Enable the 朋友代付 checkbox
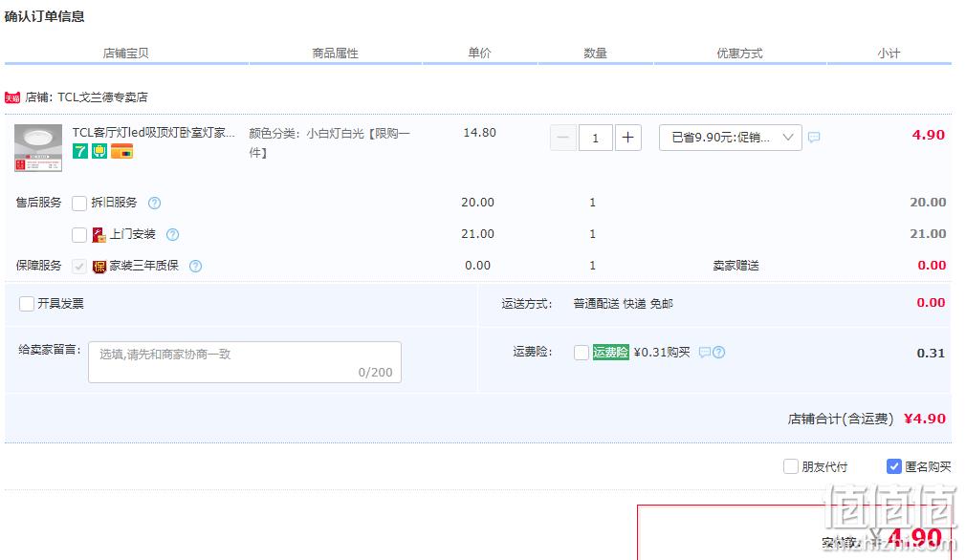This screenshot has height=560, width=966. click(791, 466)
